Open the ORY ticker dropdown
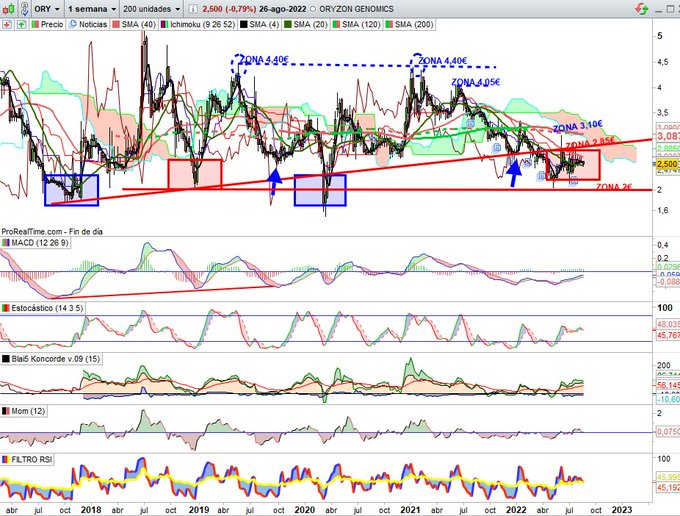This screenshot has height=516, width=680. pos(47,9)
